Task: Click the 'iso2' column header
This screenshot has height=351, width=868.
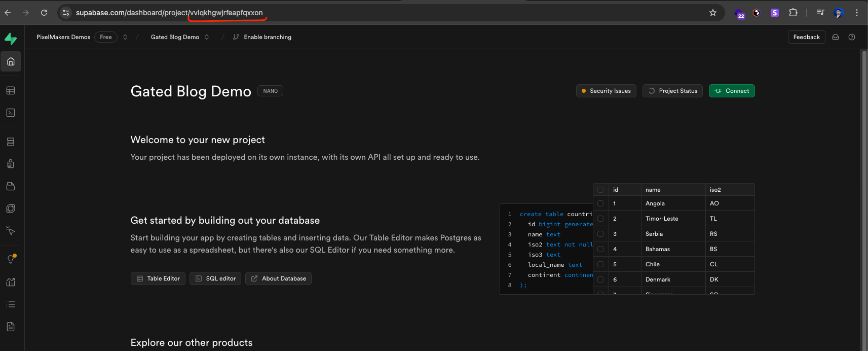Action: click(x=730, y=190)
